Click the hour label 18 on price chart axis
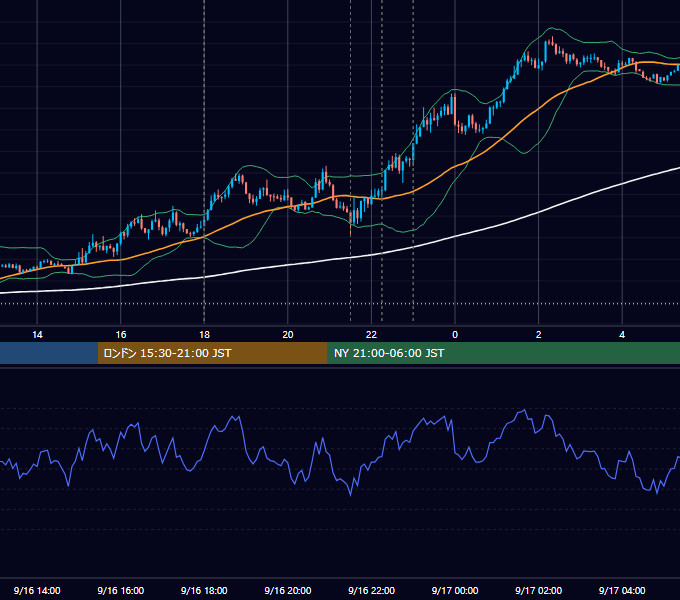Image resolution: width=680 pixels, height=600 pixels. (x=204, y=335)
